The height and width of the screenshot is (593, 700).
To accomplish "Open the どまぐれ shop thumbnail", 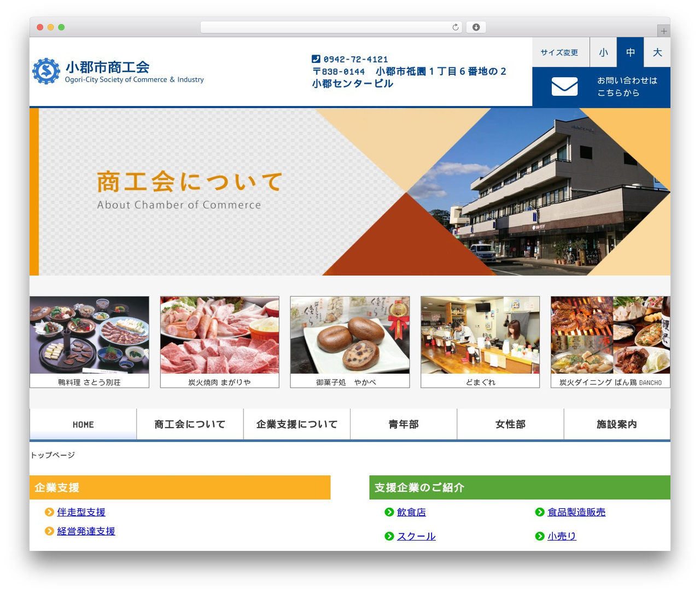I will pyautogui.click(x=480, y=342).
